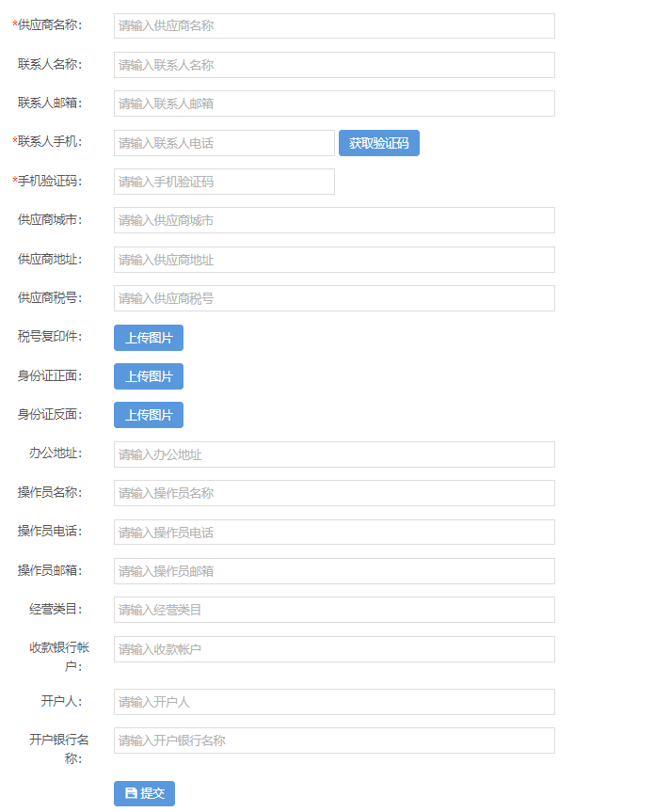Image resolution: width=670 pixels, height=812 pixels.
Task: Focus the receiving bank account field
Action: 334,649
